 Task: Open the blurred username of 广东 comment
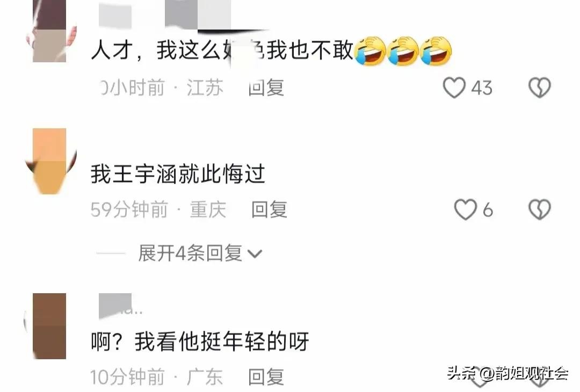click(121, 306)
